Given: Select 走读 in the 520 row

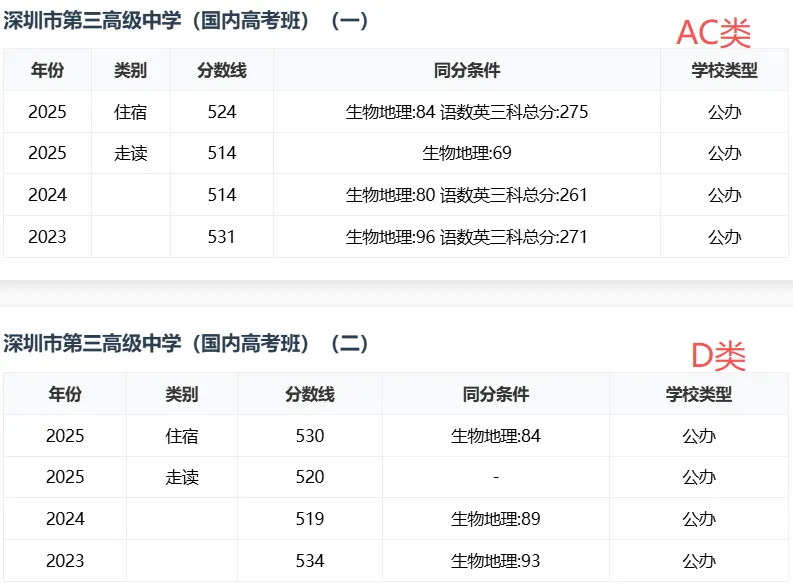Looking at the screenshot, I should click(x=182, y=477).
